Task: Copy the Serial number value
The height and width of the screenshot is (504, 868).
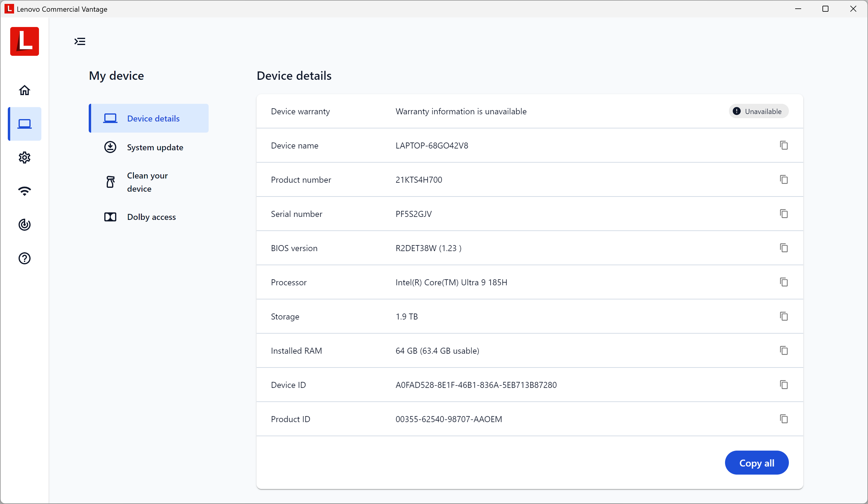Action: 783,214
